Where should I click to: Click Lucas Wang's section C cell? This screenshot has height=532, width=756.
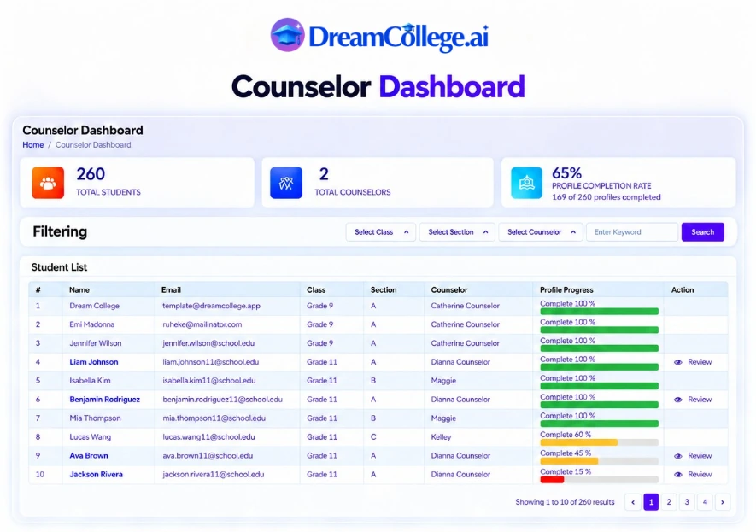point(373,437)
